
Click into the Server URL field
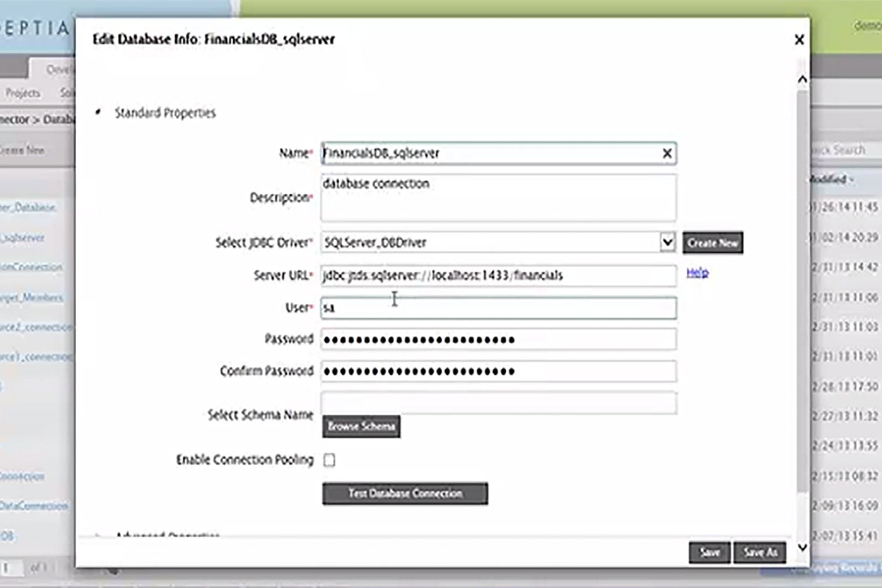498,276
